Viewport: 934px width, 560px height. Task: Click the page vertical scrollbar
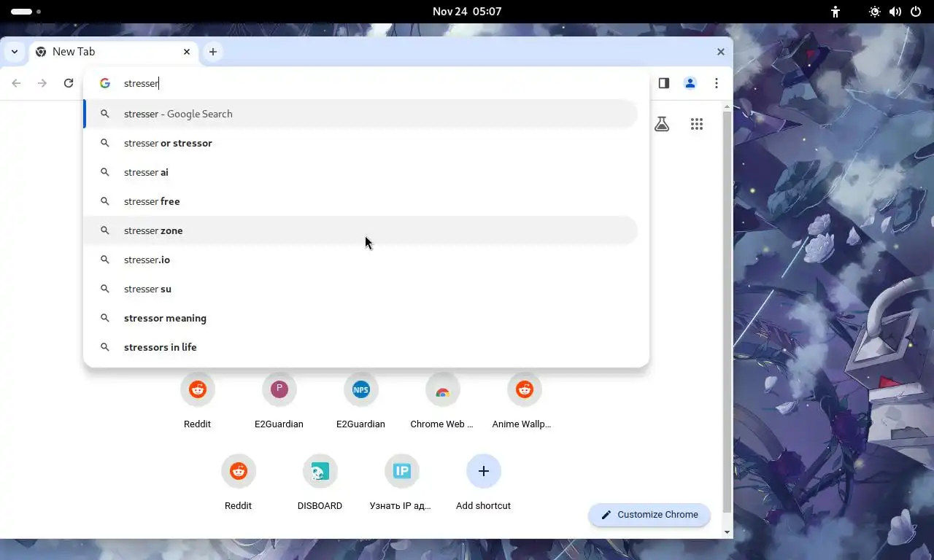pos(727,312)
